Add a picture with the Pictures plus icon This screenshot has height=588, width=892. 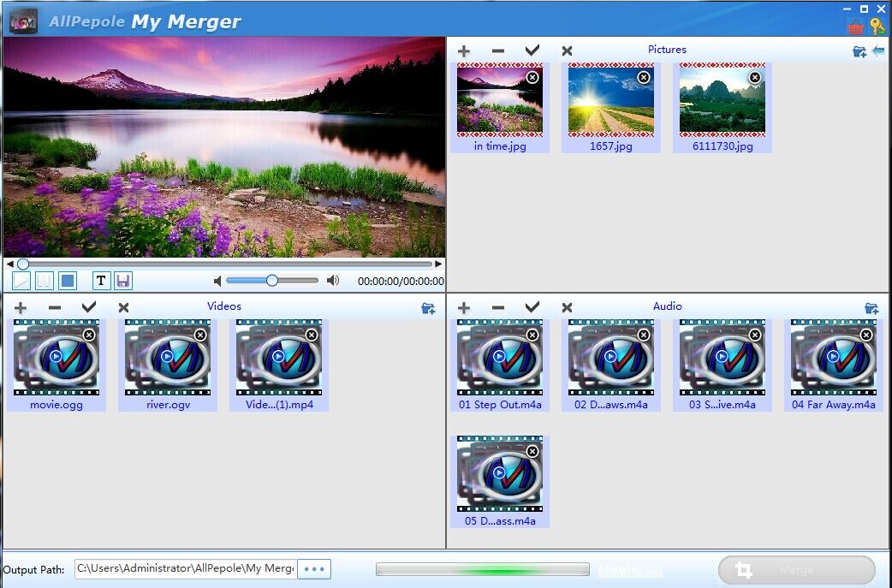pyautogui.click(x=464, y=51)
